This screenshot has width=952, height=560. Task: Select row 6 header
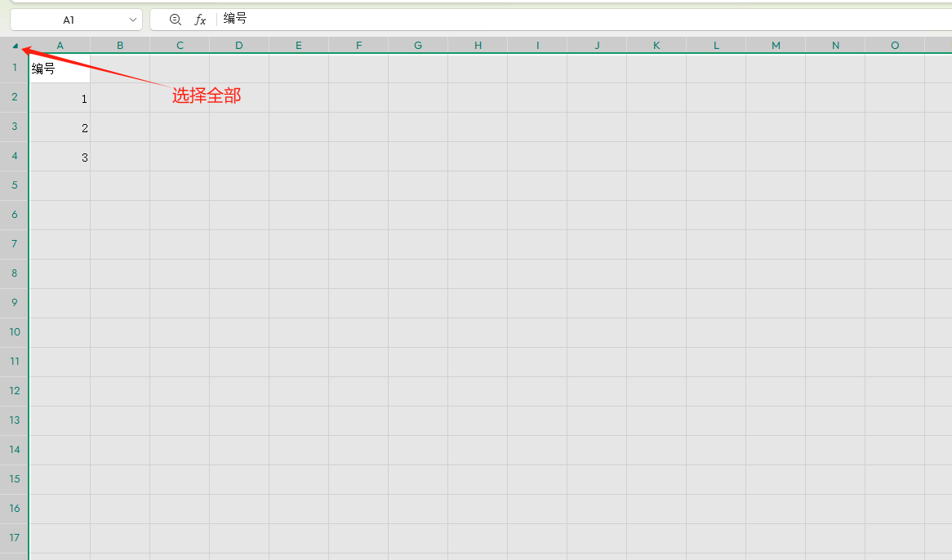click(15, 215)
